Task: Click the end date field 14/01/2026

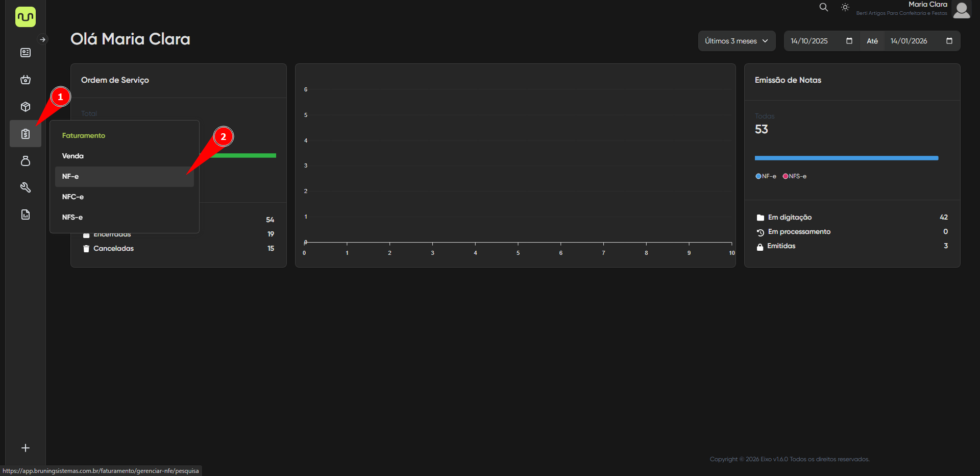Action: pos(909,41)
